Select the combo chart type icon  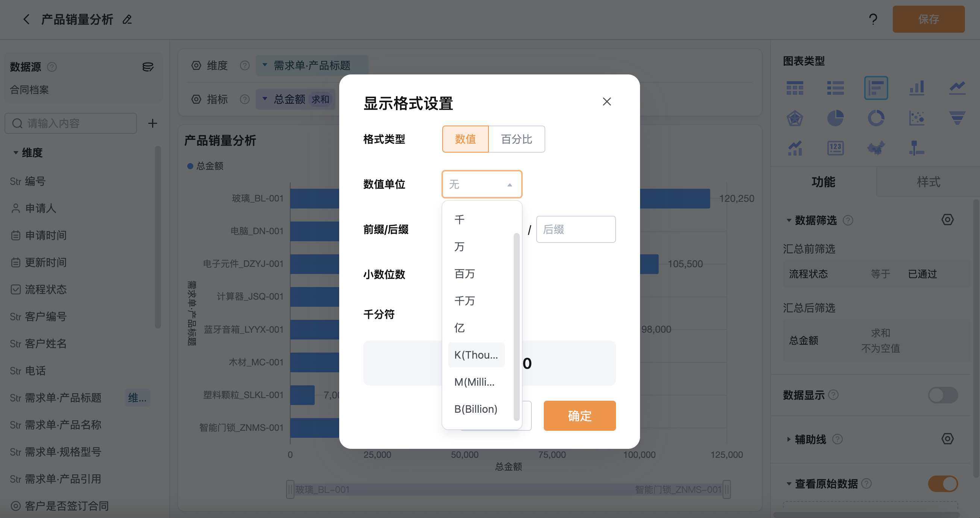pyautogui.click(x=795, y=148)
